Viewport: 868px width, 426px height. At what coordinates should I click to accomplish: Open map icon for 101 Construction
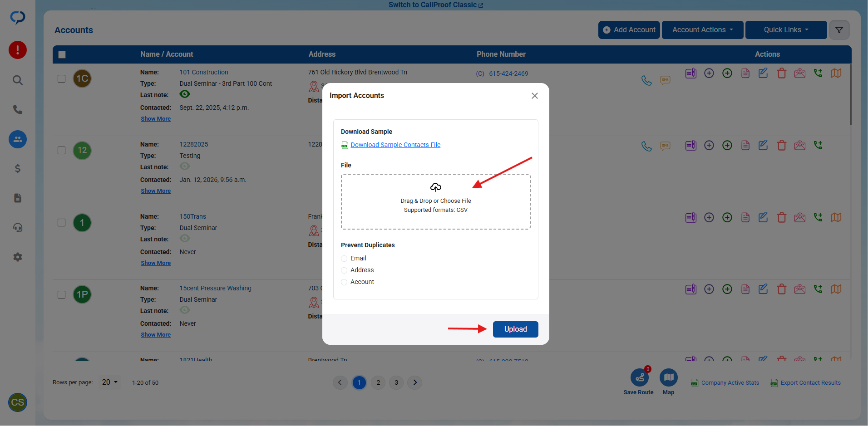[x=836, y=73]
